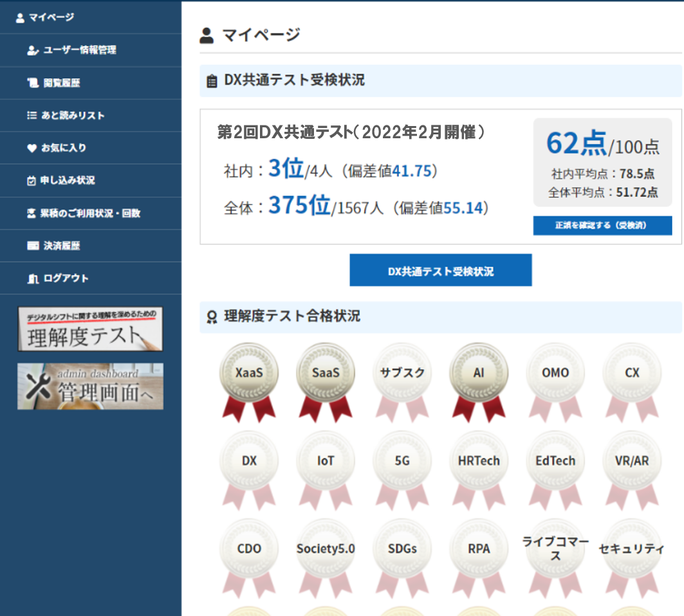This screenshot has height=616, width=684.
Task: Click the award icon beside 理解度テスト合格状況
Action: (x=212, y=317)
